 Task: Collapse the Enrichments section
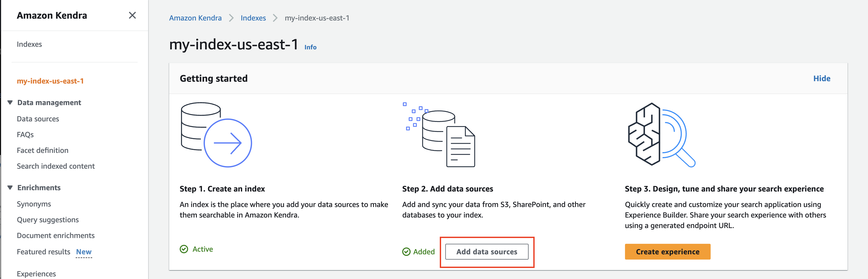coord(10,188)
